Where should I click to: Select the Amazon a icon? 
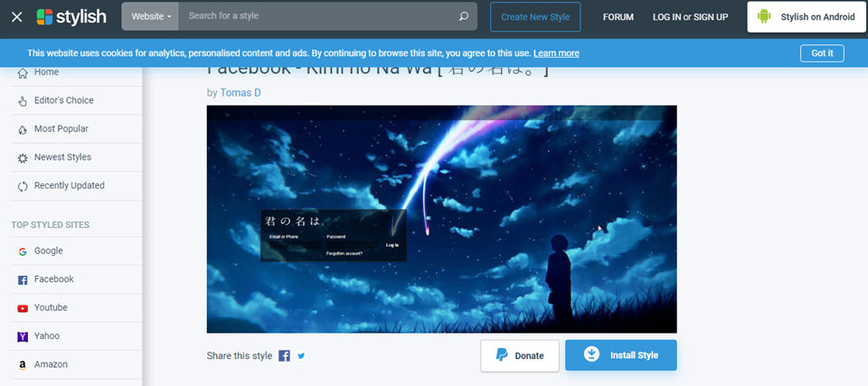click(23, 365)
